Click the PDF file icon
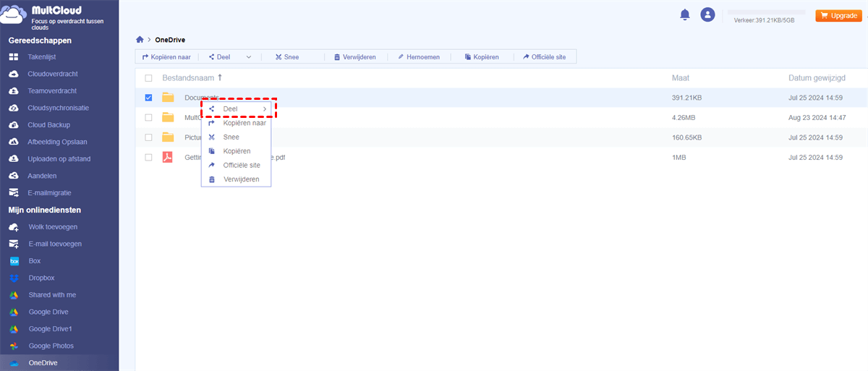 click(x=168, y=157)
